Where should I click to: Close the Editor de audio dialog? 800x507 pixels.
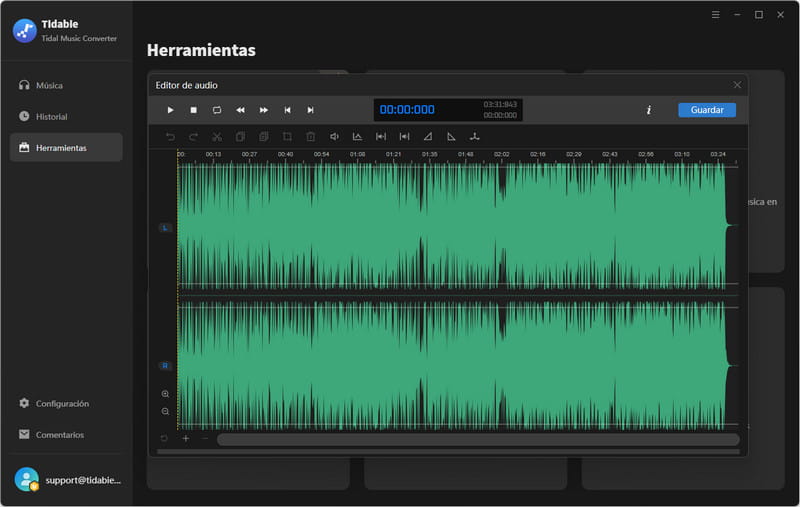[x=737, y=85]
